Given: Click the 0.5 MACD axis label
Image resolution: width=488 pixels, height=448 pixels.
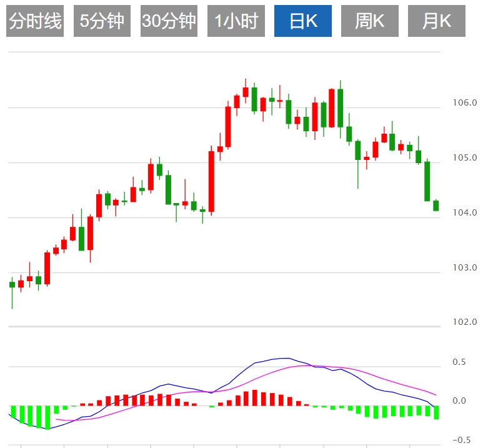Looking at the screenshot, I should pyautogui.click(x=459, y=362).
